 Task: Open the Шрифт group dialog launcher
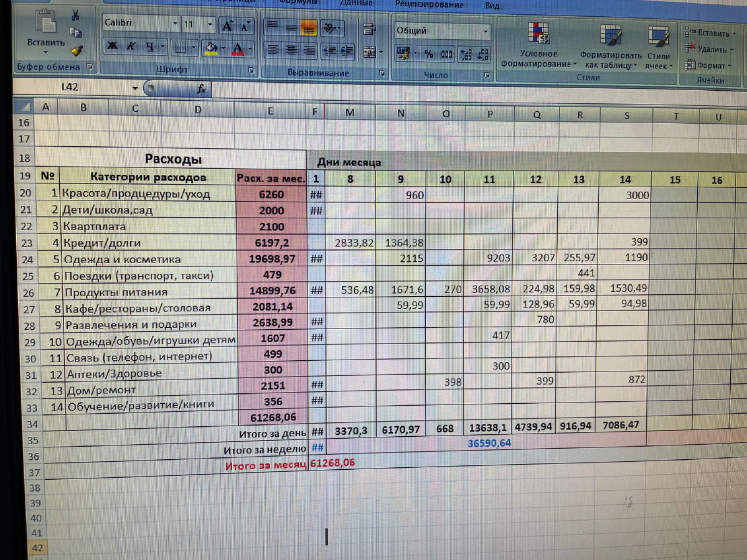251,70
